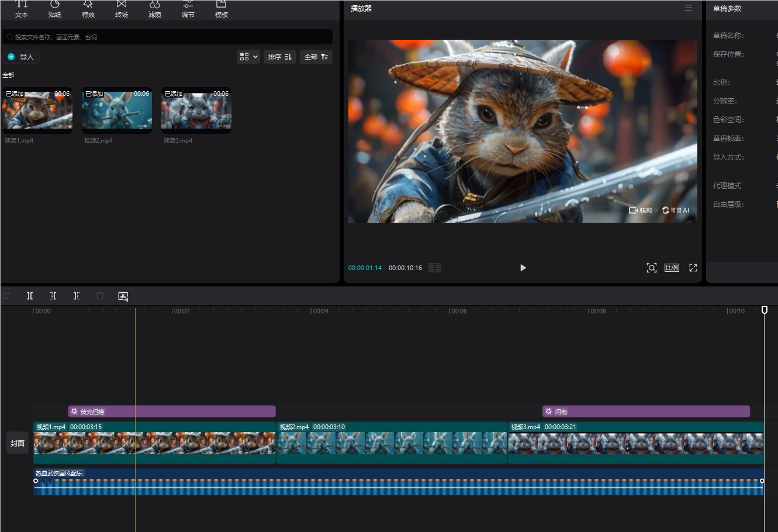Click the audio fade-in handle at clip start
Viewport: 778px width, 532px height.
(x=36, y=481)
